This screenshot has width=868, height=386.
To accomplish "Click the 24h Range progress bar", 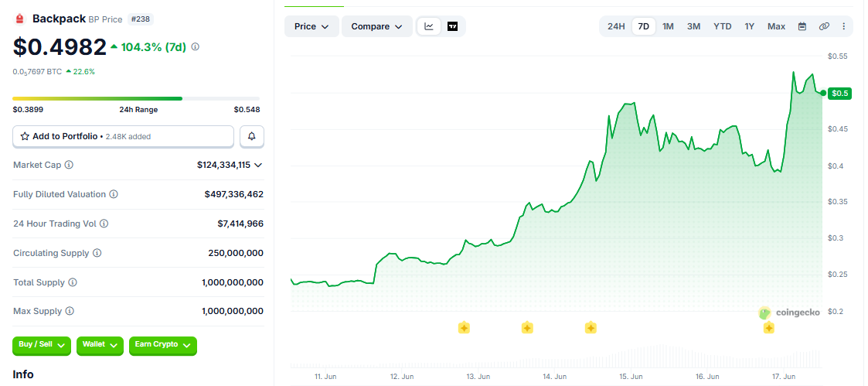I will (136, 98).
